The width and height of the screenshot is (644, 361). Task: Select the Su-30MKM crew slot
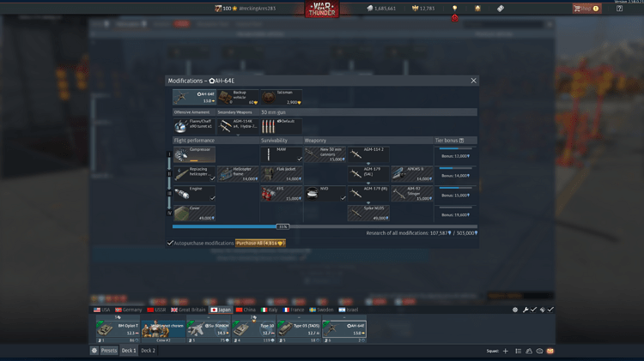[x=209, y=329]
